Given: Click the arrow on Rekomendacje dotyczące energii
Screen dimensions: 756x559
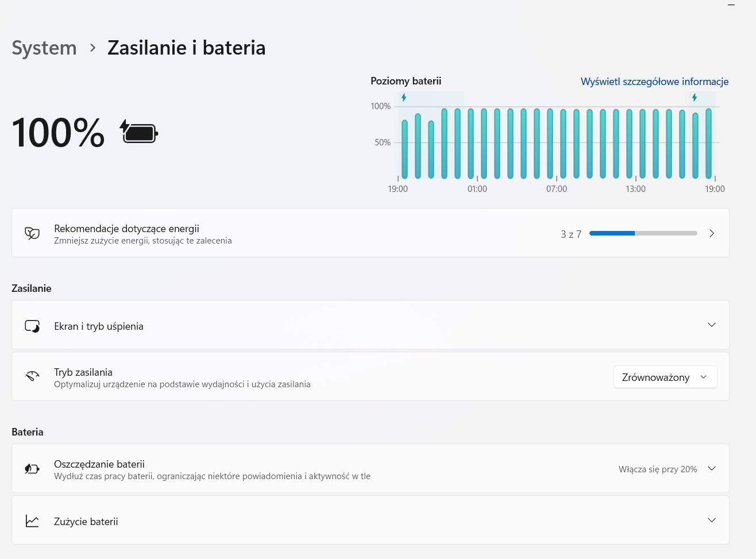Looking at the screenshot, I should (x=712, y=233).
